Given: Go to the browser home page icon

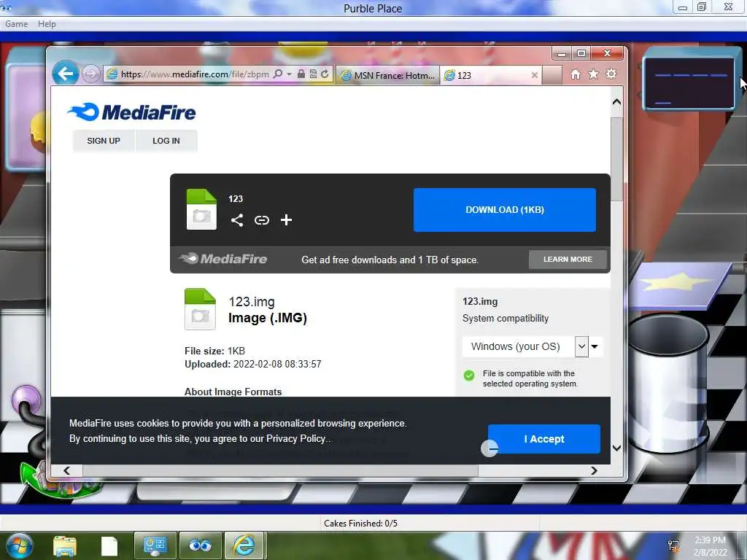Looking at the screenshot, I should pyautogui.click(x=576, y=74).
